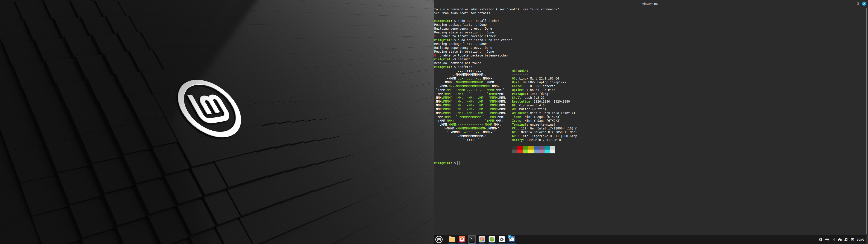Click 'Unable to locate package balena-etcher' error
Viewport: 868px width, 244px height.
[471, 56]
